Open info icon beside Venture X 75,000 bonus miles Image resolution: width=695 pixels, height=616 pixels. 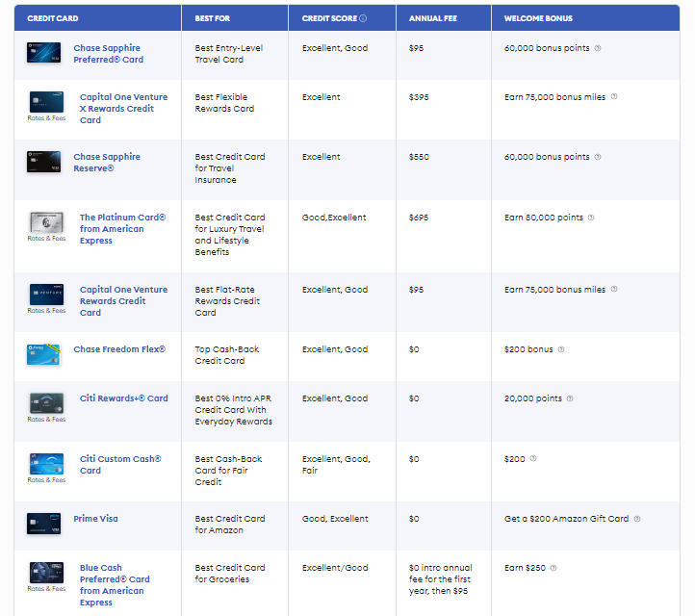click(614, 96)
